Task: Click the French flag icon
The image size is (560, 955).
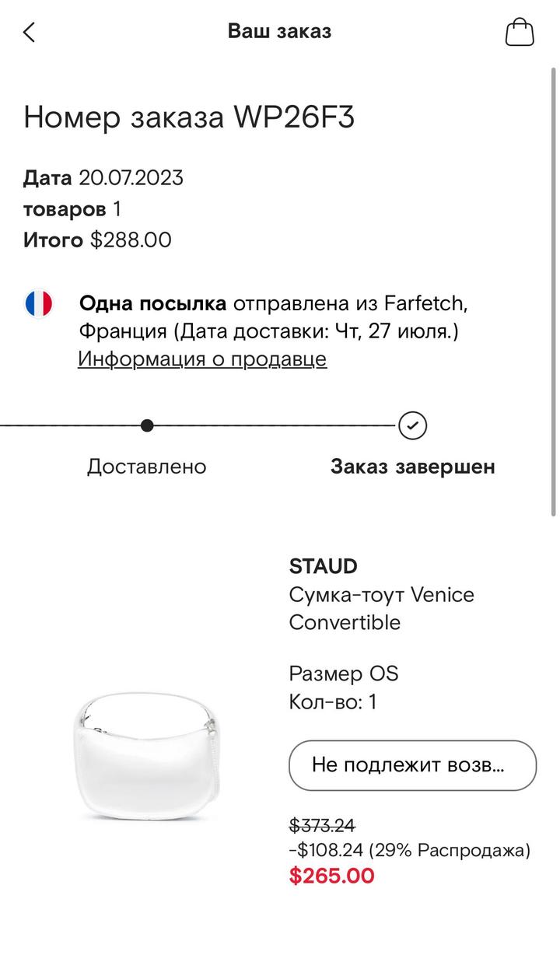Action: tap(38, 303)
